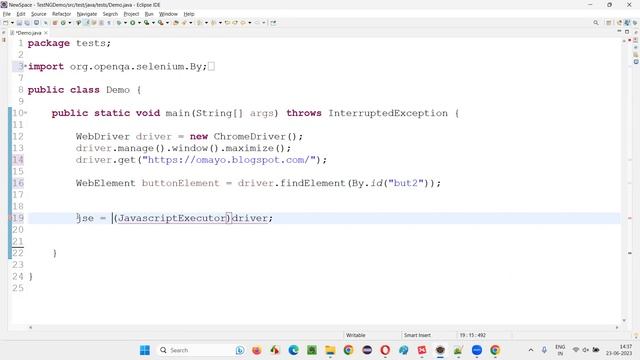Switch to the Debug perspective icon
640x360 pixels.
[x=635, y=23]
